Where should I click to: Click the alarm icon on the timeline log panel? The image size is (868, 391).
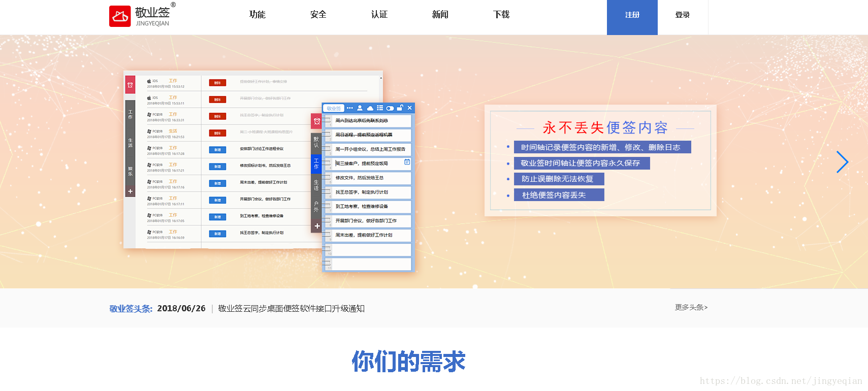pos(130,85)
